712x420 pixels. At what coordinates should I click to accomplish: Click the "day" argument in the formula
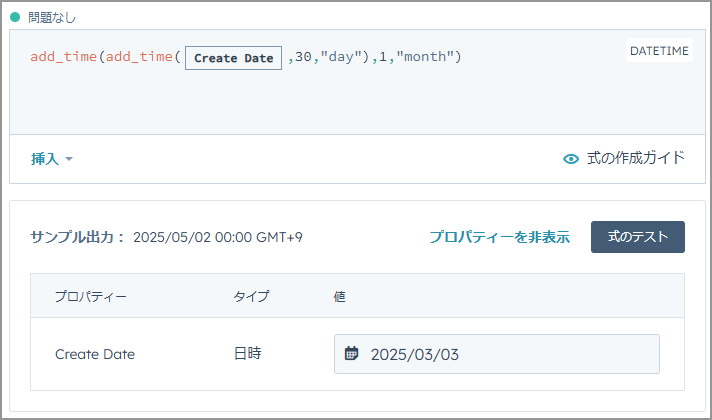click(x=341, y=57)
